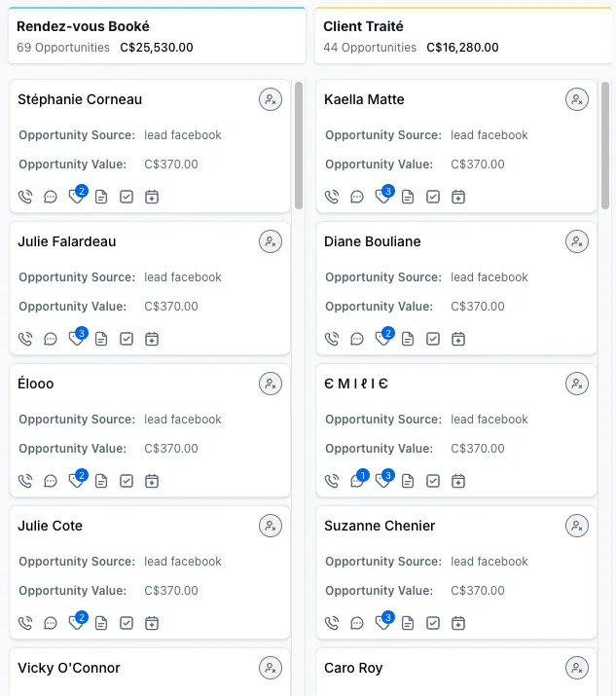The image size is (616, 696).
Task: Click the Rendez-vous Booké column scrollbar
Action: click(x=298, y=146)
